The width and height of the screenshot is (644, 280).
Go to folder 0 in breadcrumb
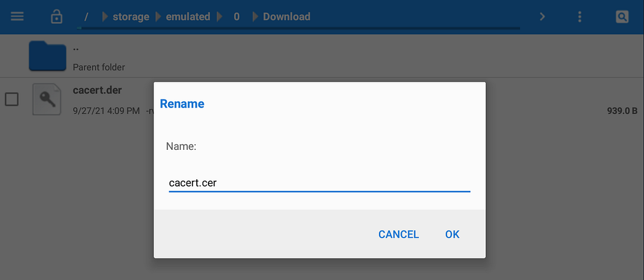click(x=237, y=17)
